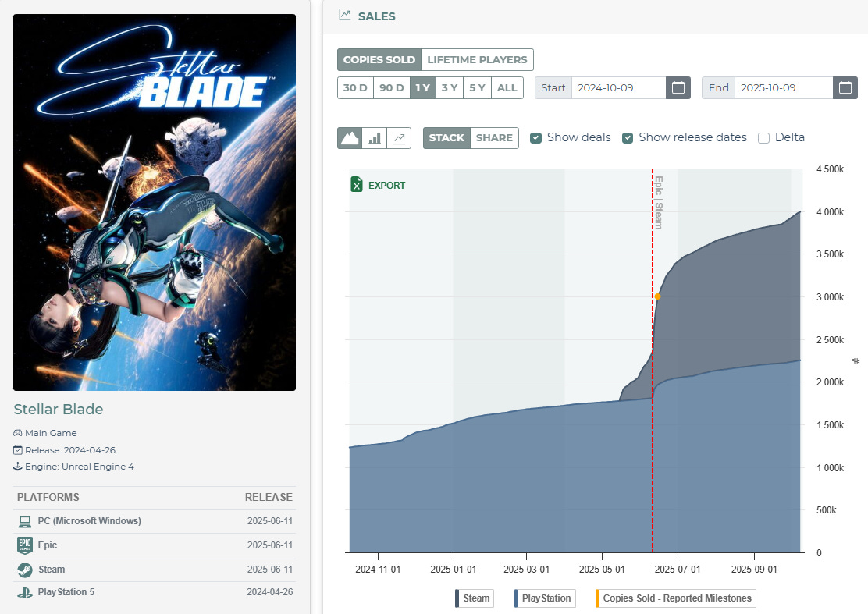Click the Stellar Blade title link
The image size is (868, 614).
click(58, 410)
